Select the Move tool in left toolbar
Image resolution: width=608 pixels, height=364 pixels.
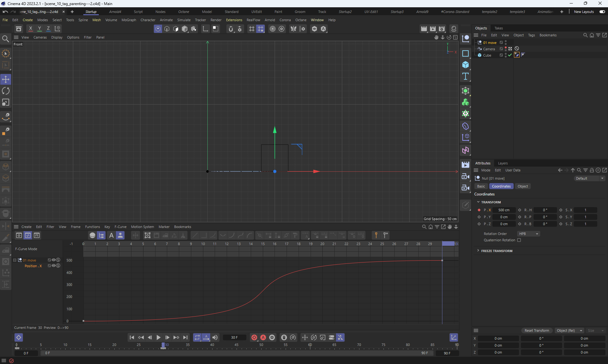point(6,79)
